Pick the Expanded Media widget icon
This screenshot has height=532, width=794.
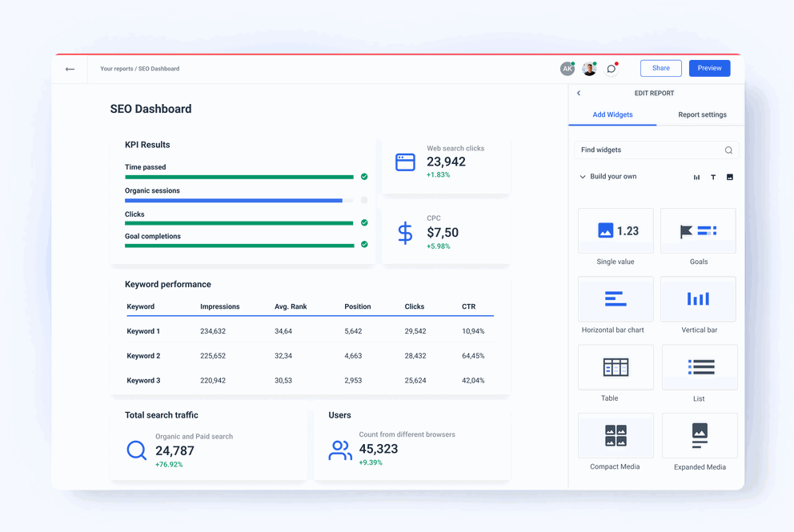coord(698,435)
